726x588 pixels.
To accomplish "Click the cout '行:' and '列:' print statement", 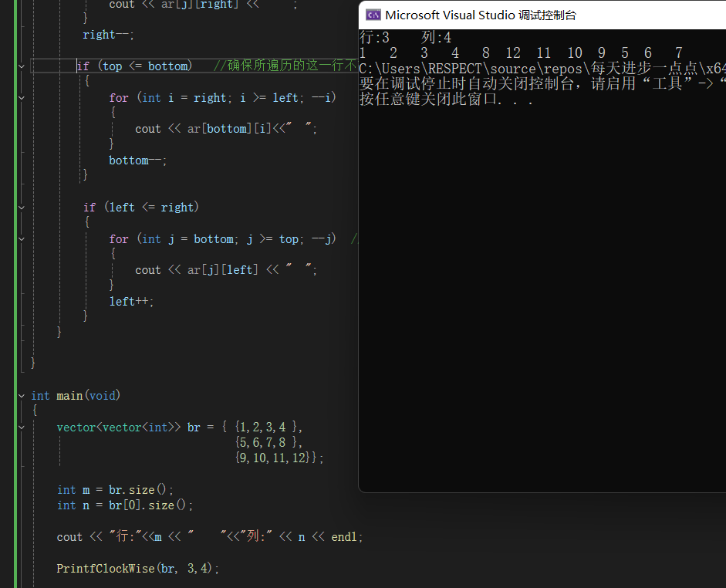I will 210,537.
